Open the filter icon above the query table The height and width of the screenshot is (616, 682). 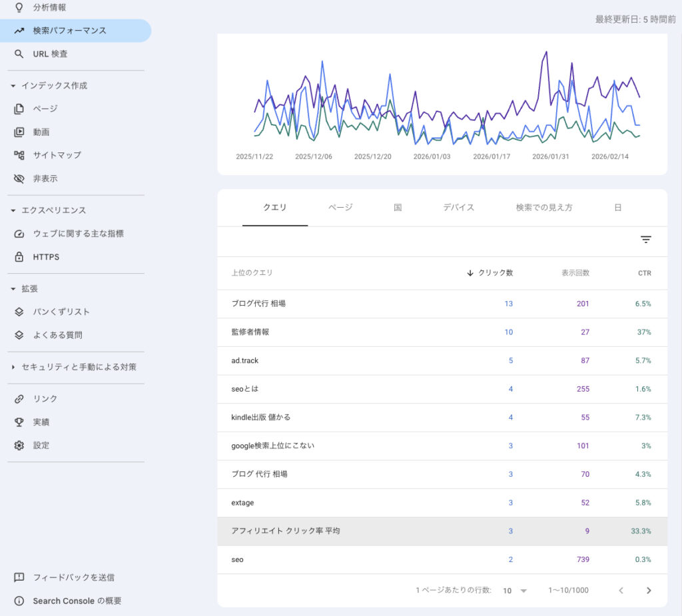645,240
